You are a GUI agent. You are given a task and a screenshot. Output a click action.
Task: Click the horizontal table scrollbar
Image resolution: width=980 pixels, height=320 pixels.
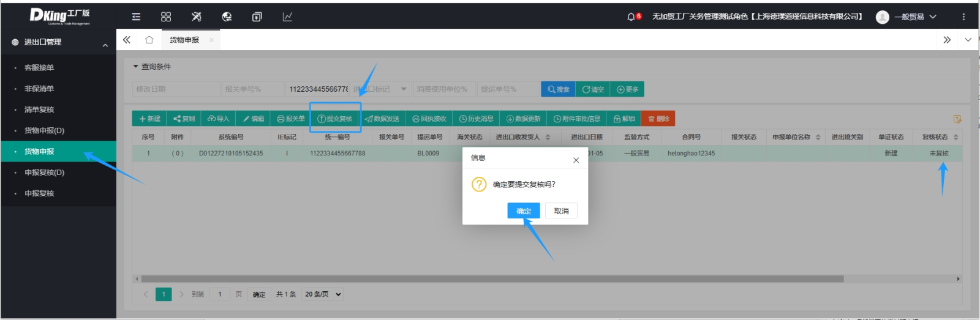click(492, 279)
